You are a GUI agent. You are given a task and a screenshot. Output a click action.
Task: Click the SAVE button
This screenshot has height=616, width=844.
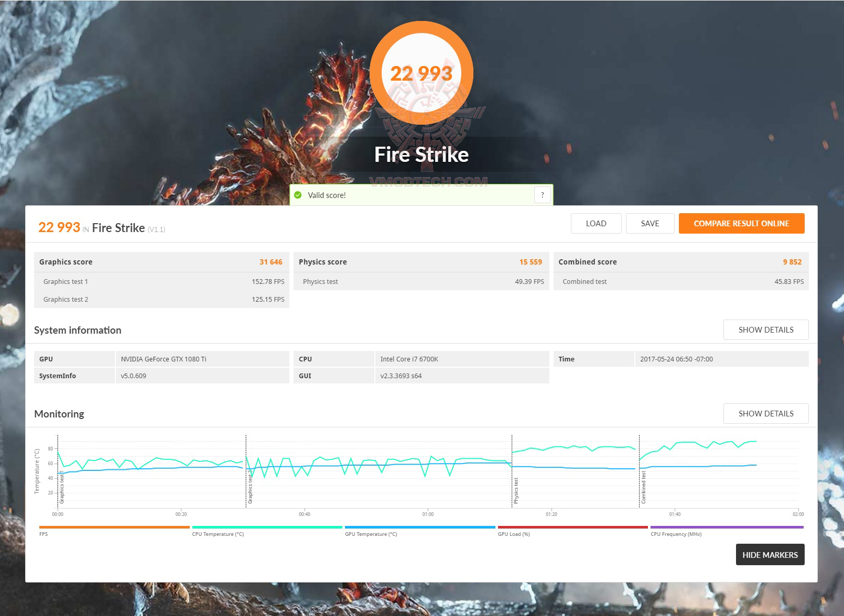(650, 223)
